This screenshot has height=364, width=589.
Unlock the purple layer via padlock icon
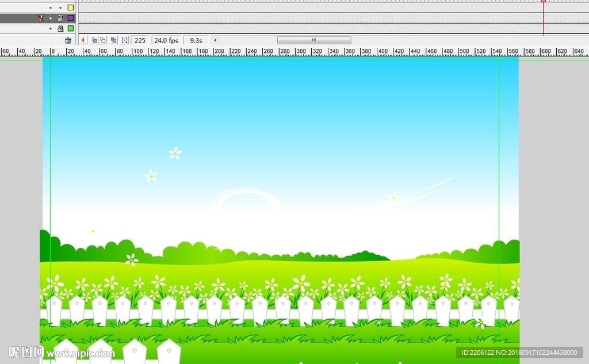[x=60, y=18]
